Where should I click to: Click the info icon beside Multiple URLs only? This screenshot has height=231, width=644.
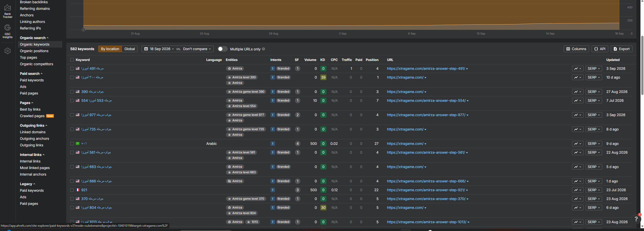click(263, 49)
